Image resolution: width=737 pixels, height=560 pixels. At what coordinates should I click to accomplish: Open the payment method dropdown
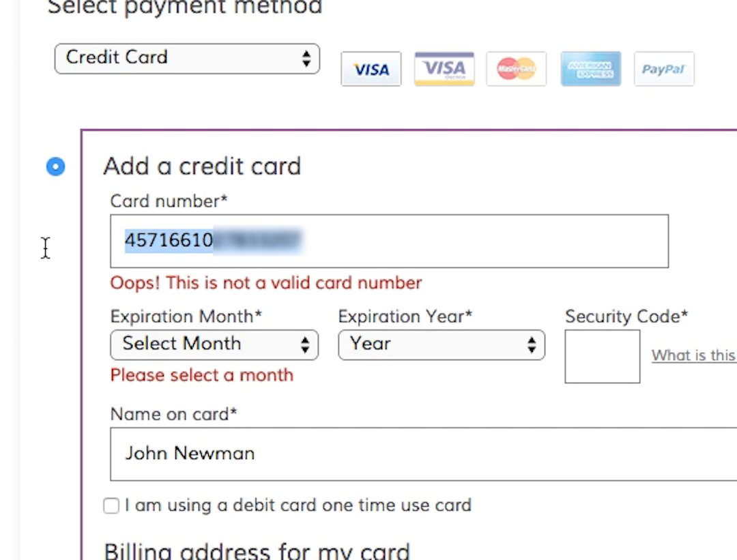coord(187,58)
